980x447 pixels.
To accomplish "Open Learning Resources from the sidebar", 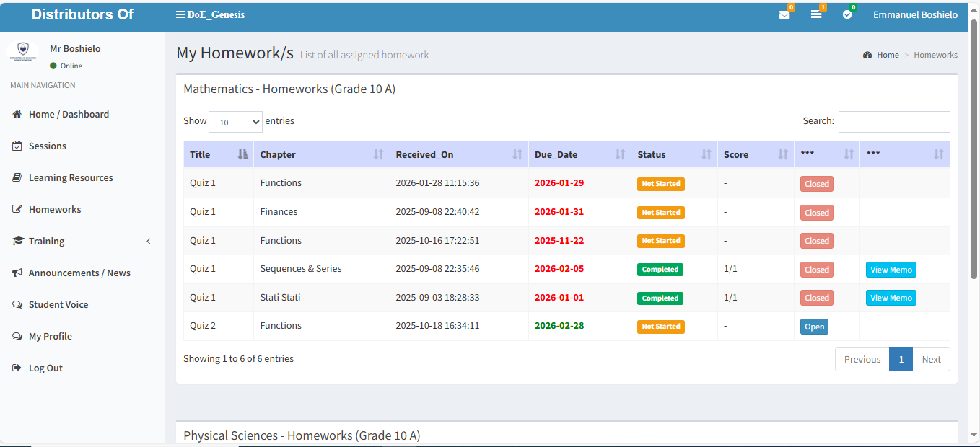I will 70,177.
